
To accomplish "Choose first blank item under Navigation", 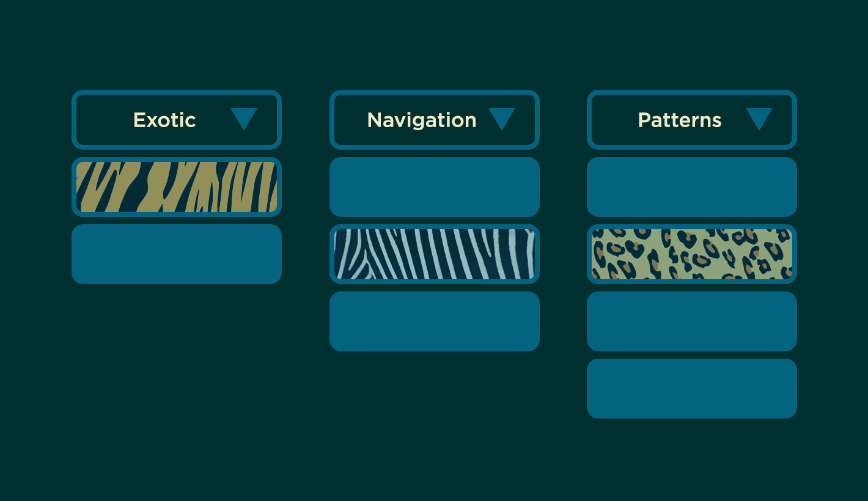I will click(x=435, y=187).
